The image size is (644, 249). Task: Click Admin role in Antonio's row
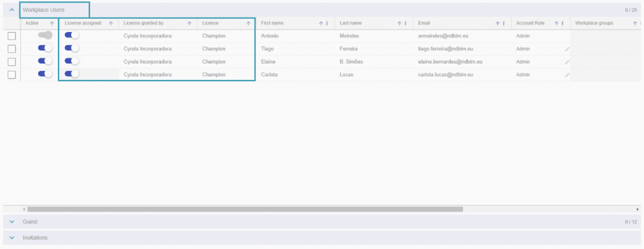[523, 36]
